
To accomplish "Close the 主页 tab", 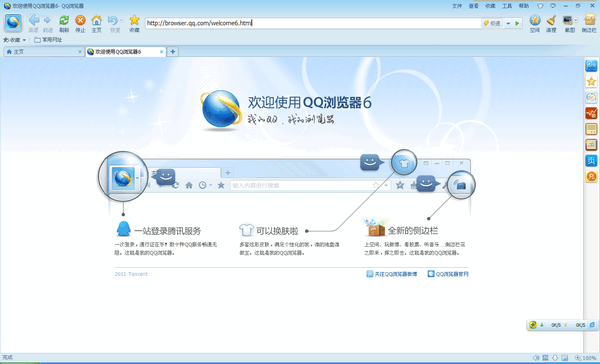I will (80, 52).
